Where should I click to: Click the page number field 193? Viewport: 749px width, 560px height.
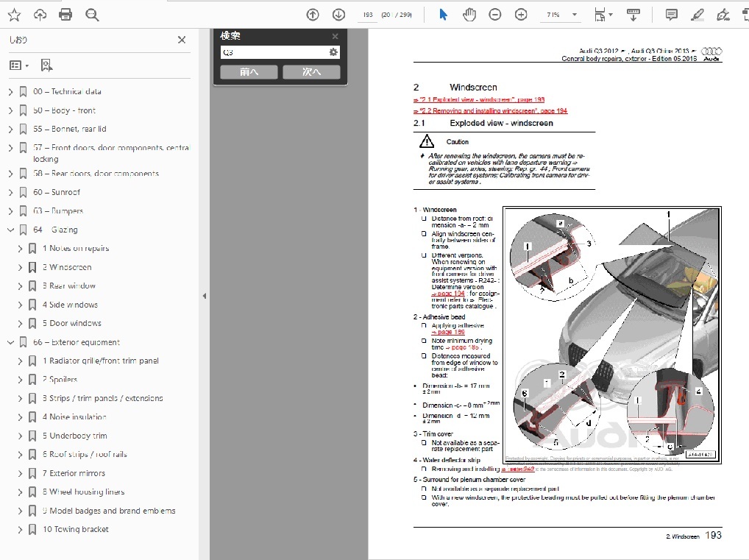tap(368, 15)
